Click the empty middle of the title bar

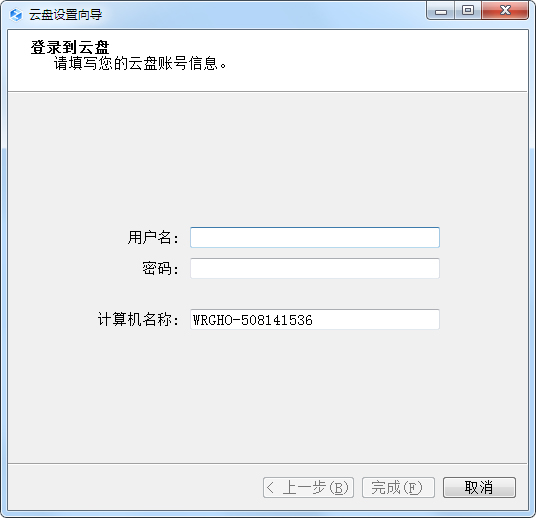click(x=263, y=14)
